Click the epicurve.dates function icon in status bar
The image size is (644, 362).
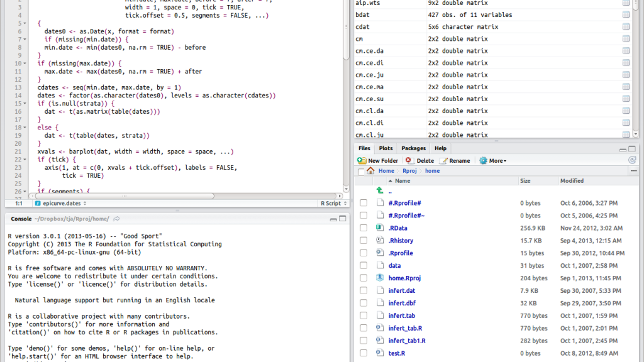point(38,203)
